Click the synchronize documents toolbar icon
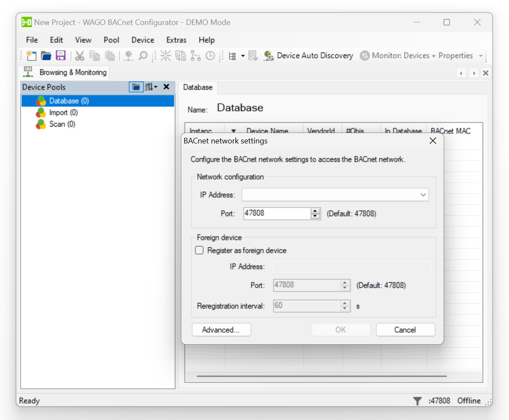 pos(181,56)
